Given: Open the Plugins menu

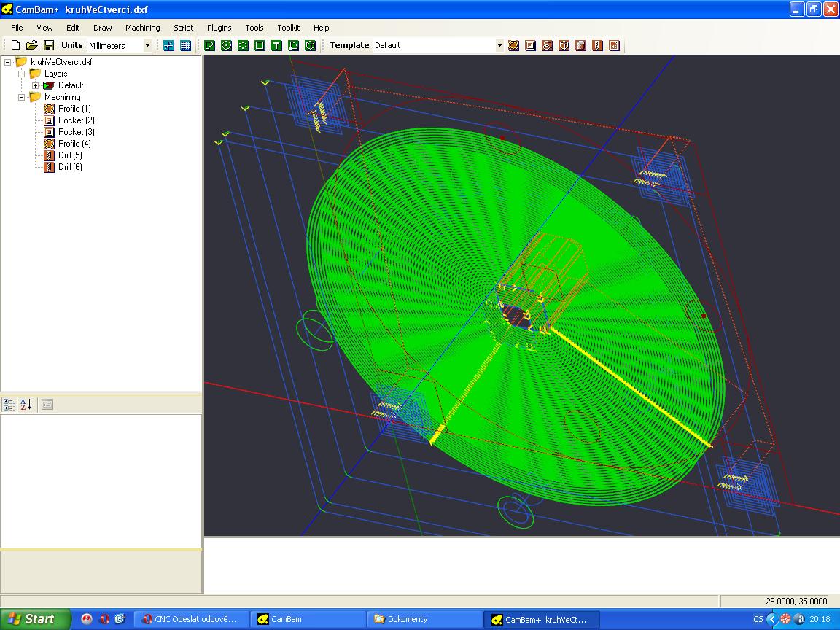Looking at the screenshot, I should (219, 28).
